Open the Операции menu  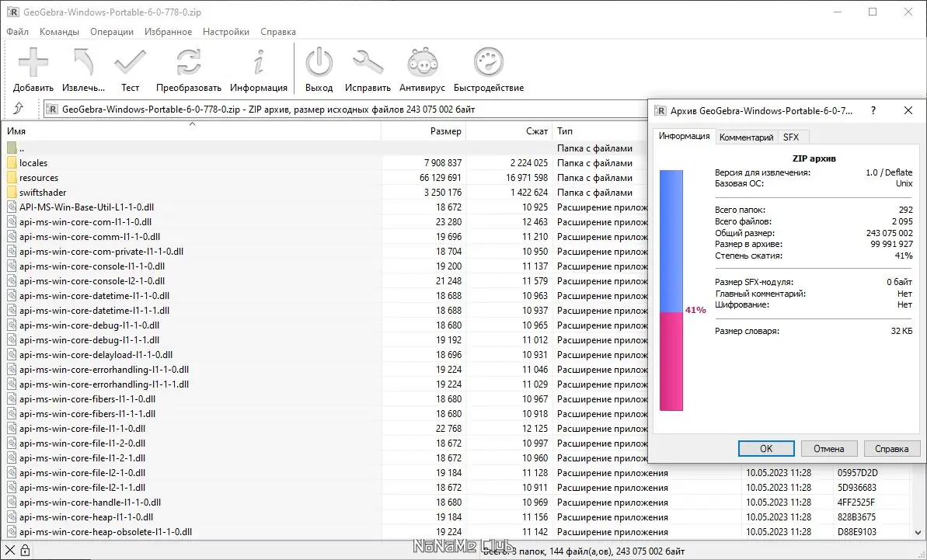tap(112, 32)
